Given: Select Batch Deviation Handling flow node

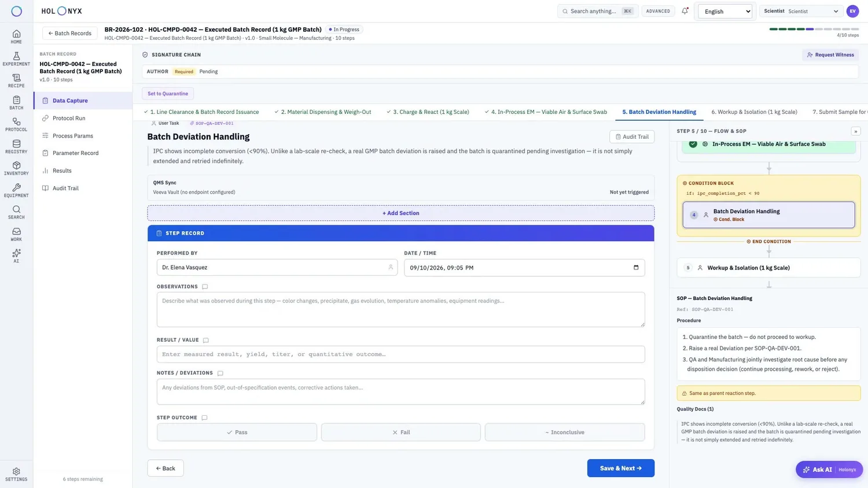Looking at the screenshot, I should 768,215.
